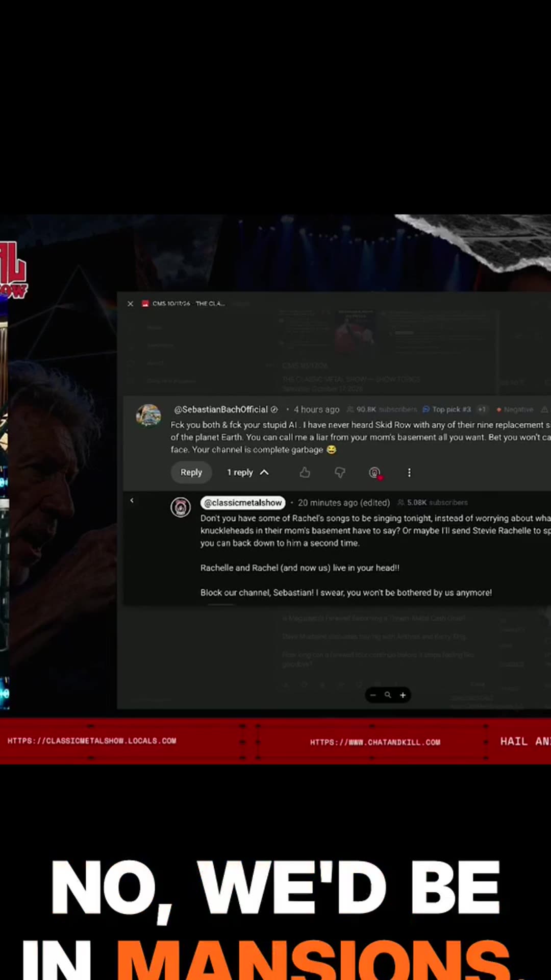Screen dimensions: 551x980
Task: Click the '4 hours ago' timestamp
Action: (316, 409)
